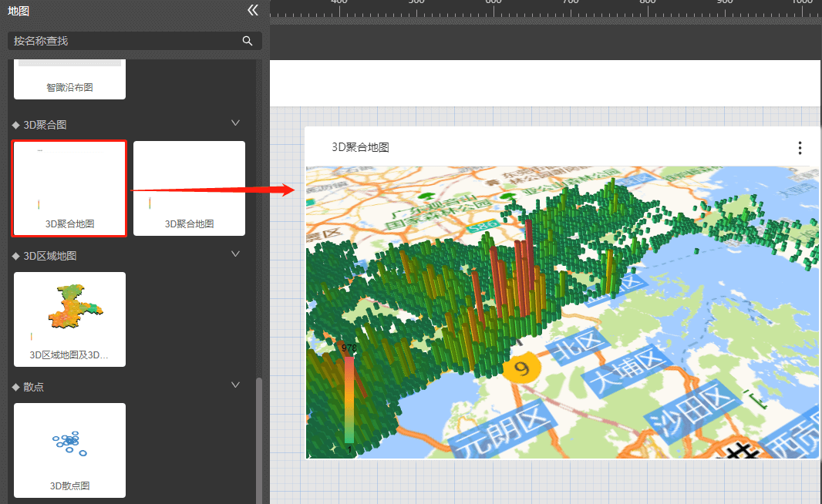
Task: Choose the 3D区域地图及3D region map thumbnail
Action: click(69, 319)
